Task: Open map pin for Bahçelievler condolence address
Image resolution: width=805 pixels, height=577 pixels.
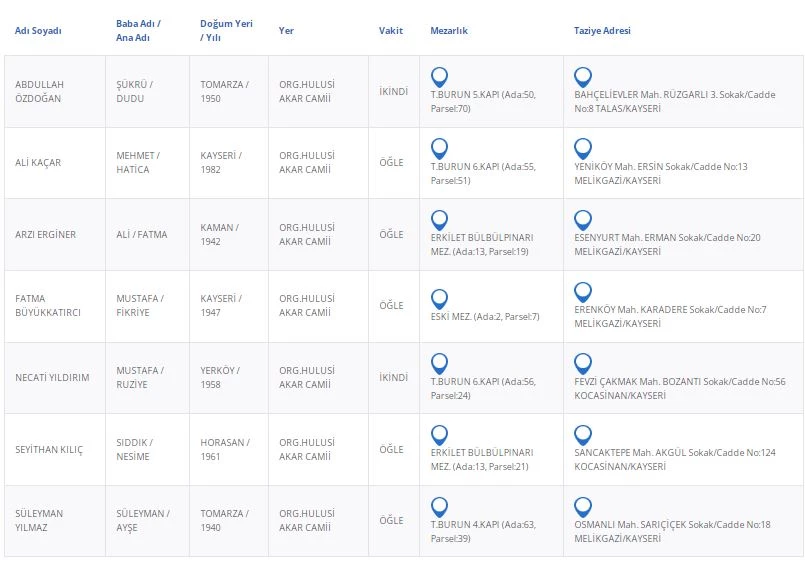Action: pos(583,77)
